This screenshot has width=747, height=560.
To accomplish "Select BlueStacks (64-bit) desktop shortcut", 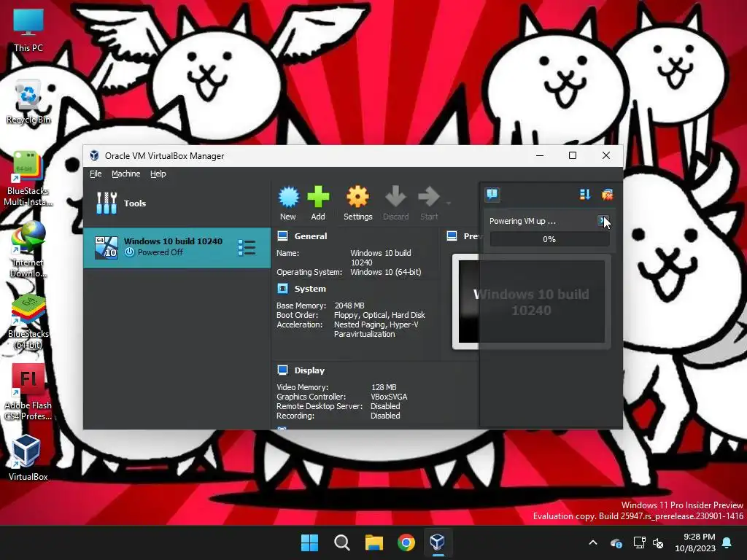I will (x=28, y=322).
